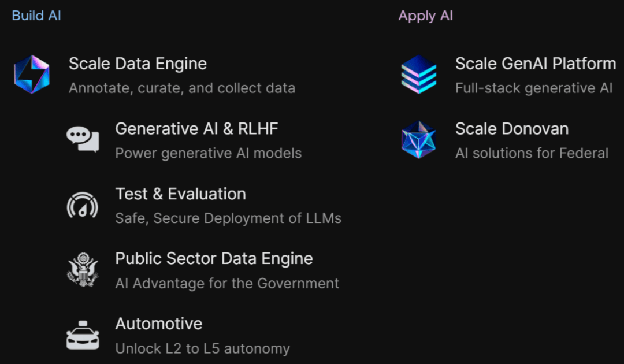Click 'Annotate, curate, and collect data' description
Image resolution: width=624 pixels, height=364 pixels.
point(182,88)
